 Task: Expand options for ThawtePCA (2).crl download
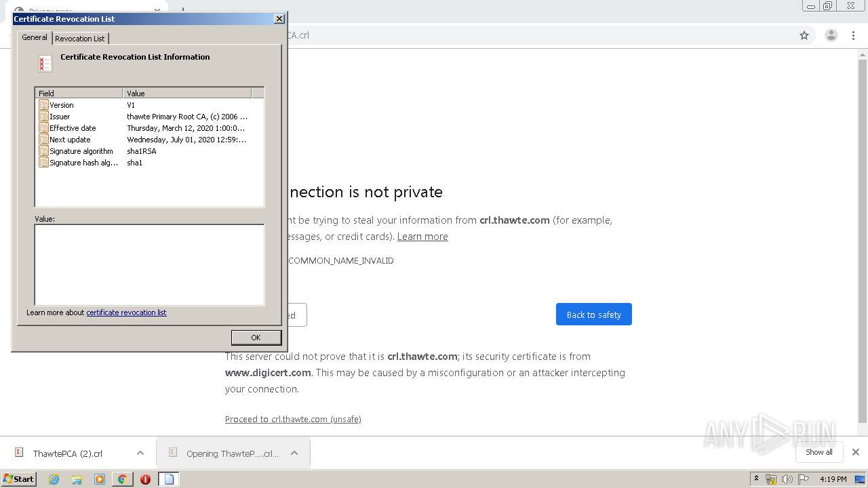(x=140, y=453)
